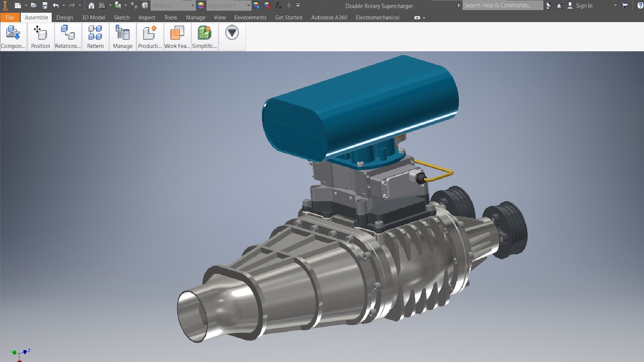This screenshot has width=644, height=362.
Task: Switch to the 3D Model ribbon tab
Action: 93,17
